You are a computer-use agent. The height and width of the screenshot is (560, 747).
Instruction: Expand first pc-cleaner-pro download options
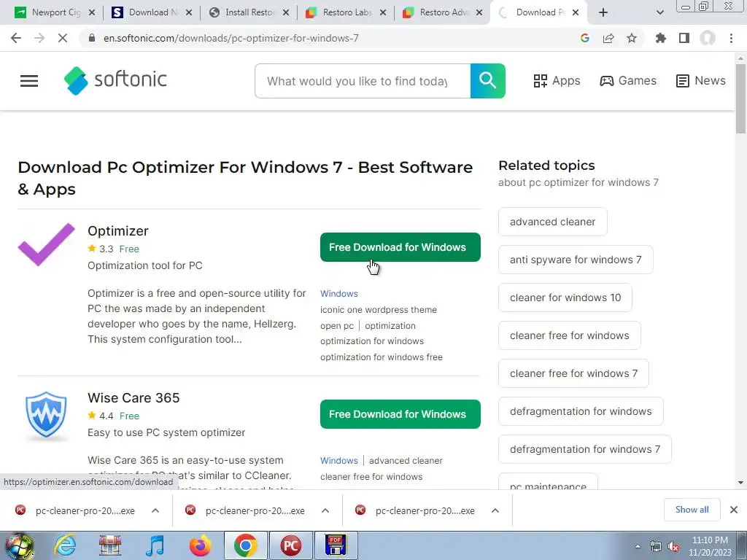[155, 510]
